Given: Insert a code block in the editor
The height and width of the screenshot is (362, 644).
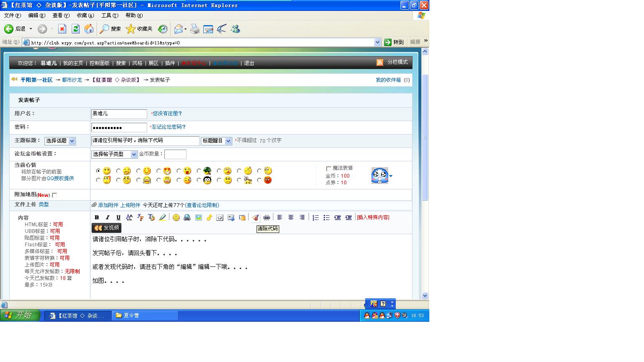Looking at the screenshot, I should coord(220,217).
